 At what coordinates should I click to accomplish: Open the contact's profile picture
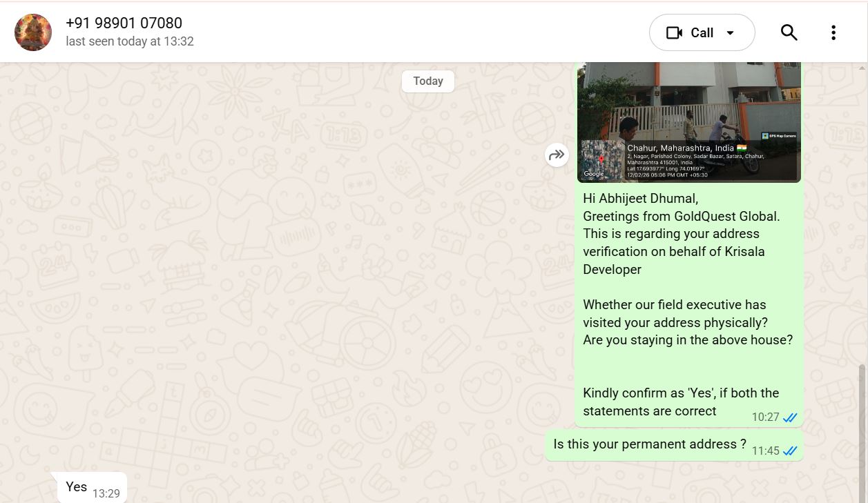point(33,32)
